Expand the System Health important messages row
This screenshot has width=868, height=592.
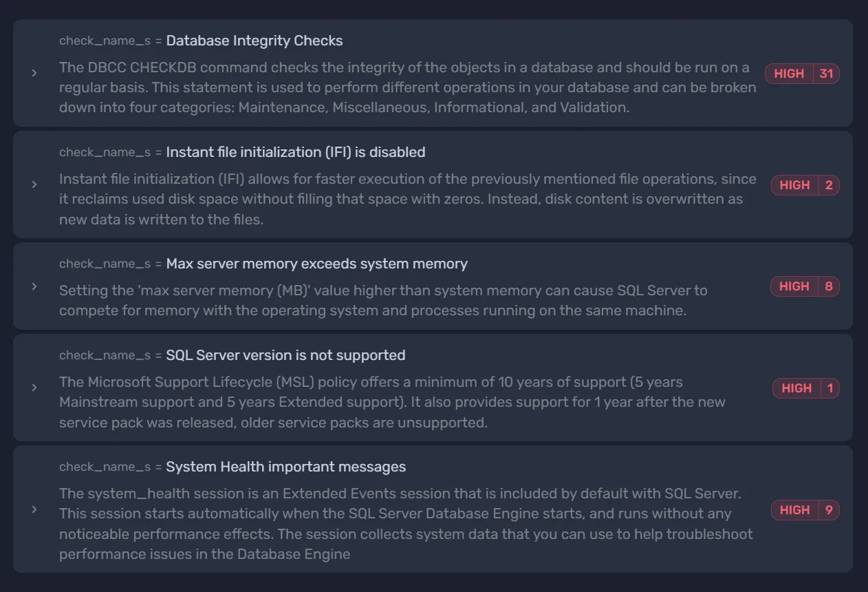[x=34, y=509]
